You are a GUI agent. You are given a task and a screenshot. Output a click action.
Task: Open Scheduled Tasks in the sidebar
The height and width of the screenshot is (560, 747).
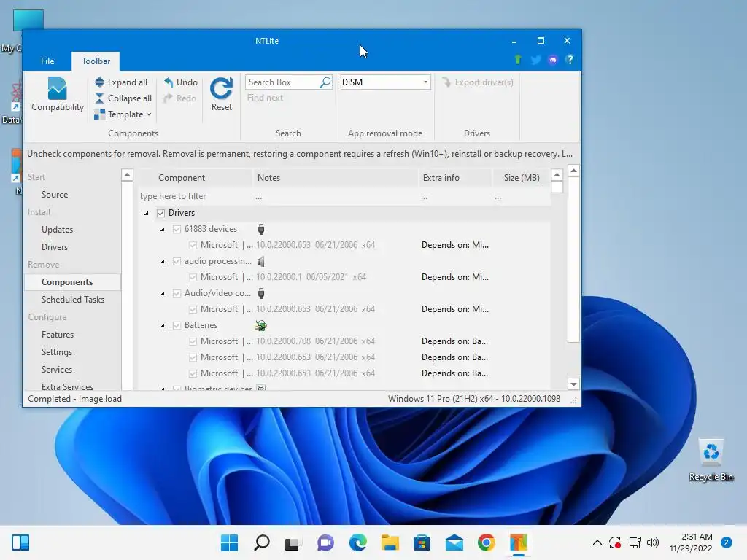pyautogui.click(x=73, y=300)
